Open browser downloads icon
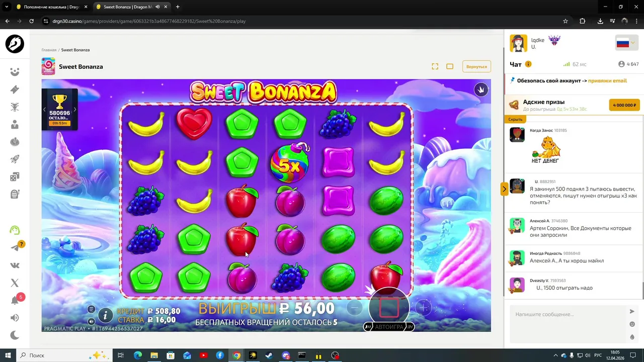 click(x=600, y=21)
